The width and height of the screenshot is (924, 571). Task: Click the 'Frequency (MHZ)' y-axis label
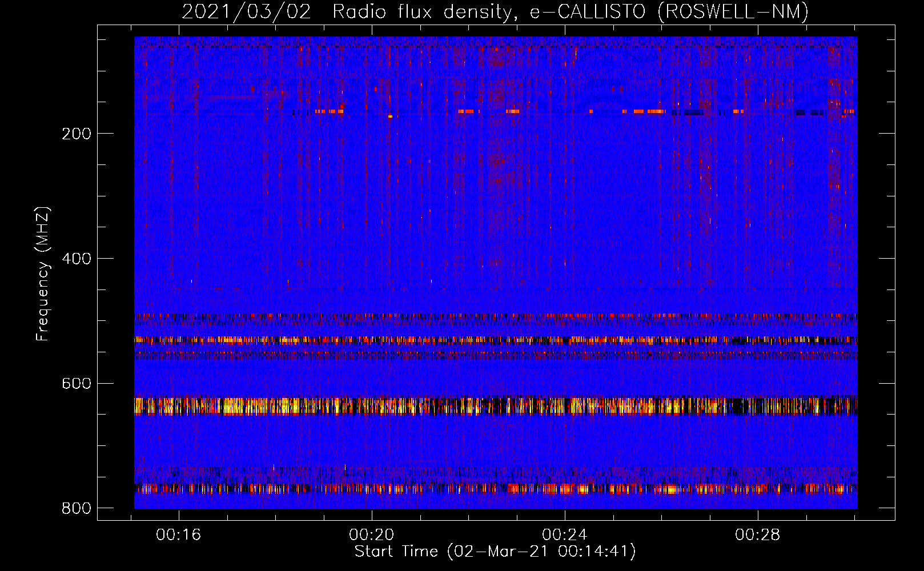coord(43,274)
